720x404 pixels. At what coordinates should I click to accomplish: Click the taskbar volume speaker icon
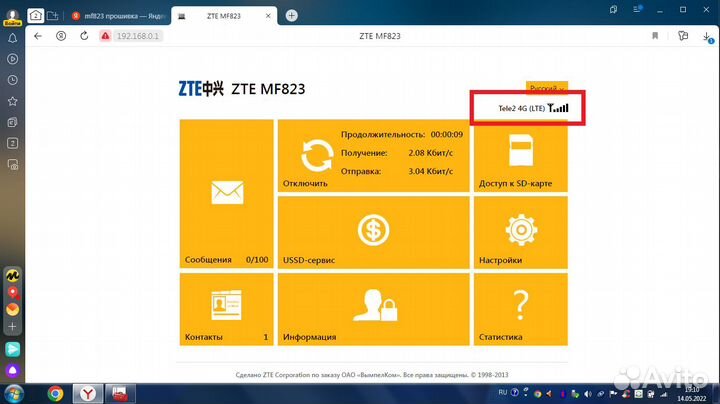588,394
